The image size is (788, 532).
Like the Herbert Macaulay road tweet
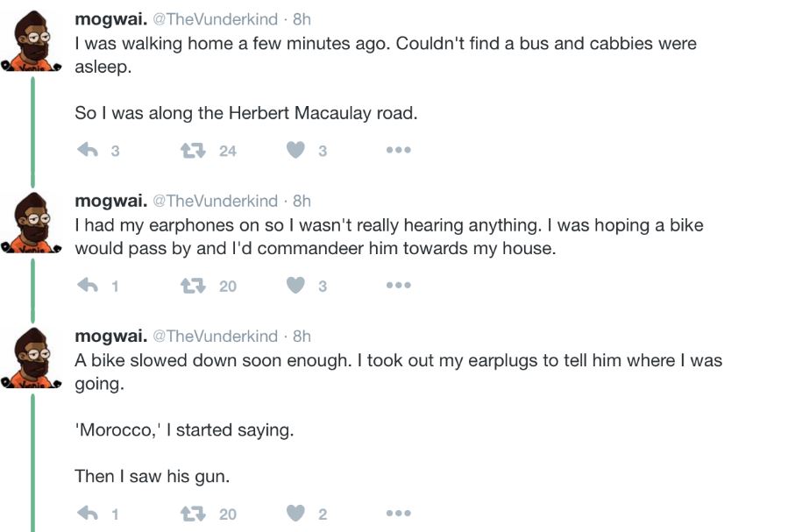[296, 151]
